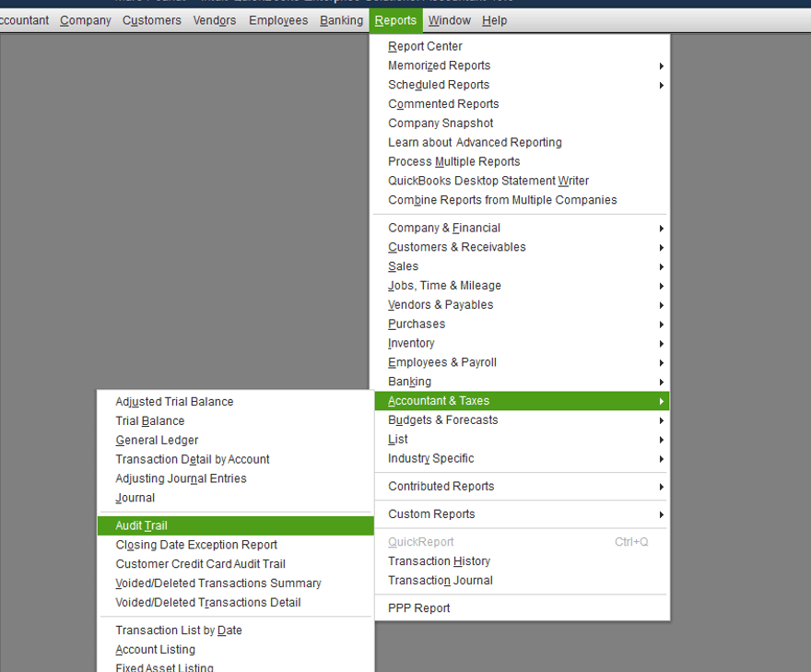This screenshot has height=672, width=811.
Task: Expand Custom Reports submenu
Action: [522, 514]
